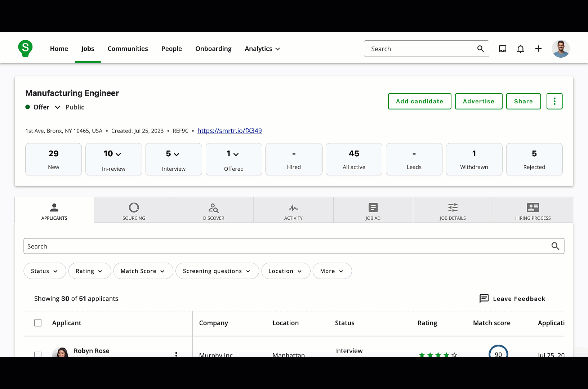Click the Leads count card
This screenshot has height=389, width=588.
[414, 159]
